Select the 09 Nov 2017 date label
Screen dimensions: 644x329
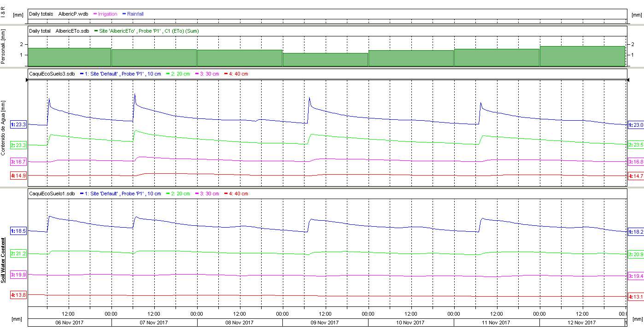coord(325,323)
